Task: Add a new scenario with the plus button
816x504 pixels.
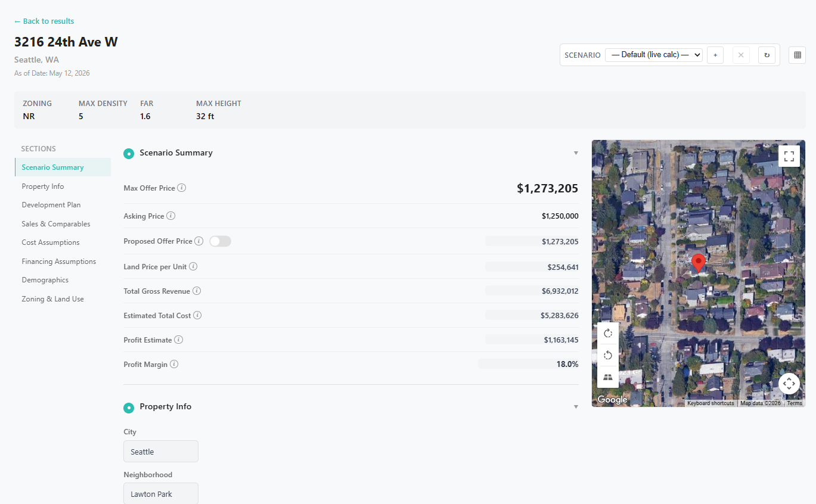Action: tap(715, 55)
